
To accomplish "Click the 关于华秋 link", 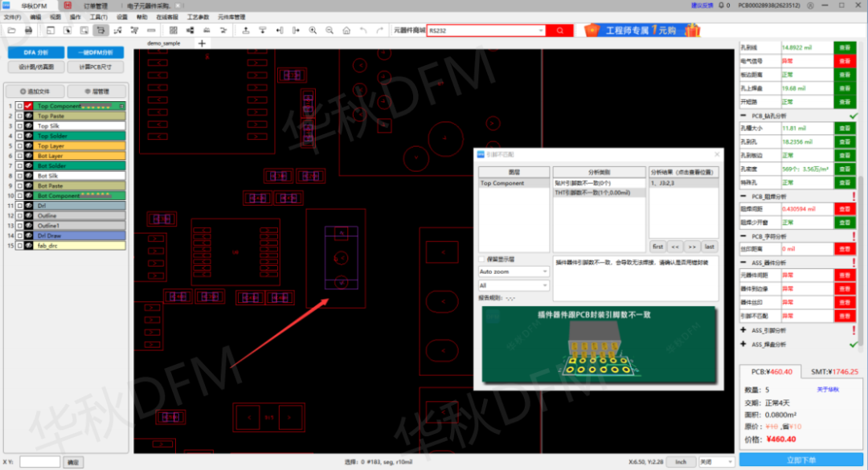I will (828, 390).
